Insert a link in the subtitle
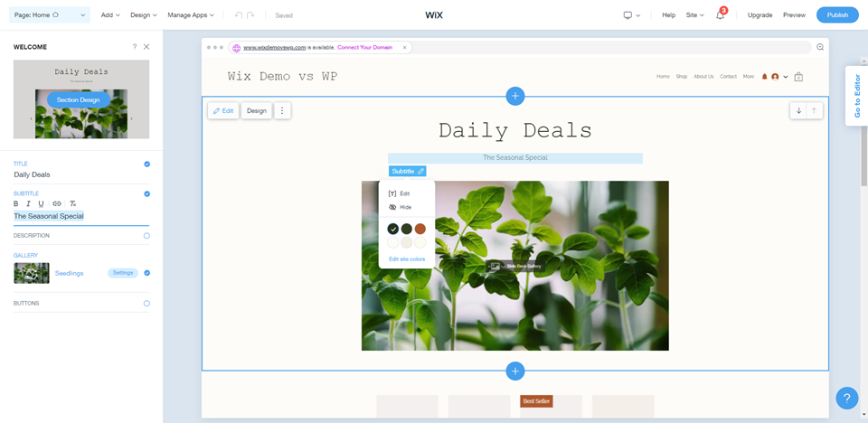 56,203
